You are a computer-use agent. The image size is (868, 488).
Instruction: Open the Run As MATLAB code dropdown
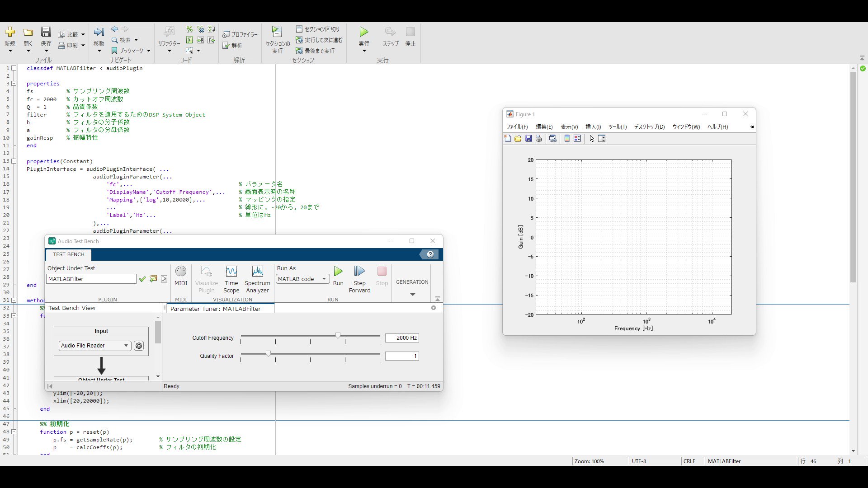point(302,279)
